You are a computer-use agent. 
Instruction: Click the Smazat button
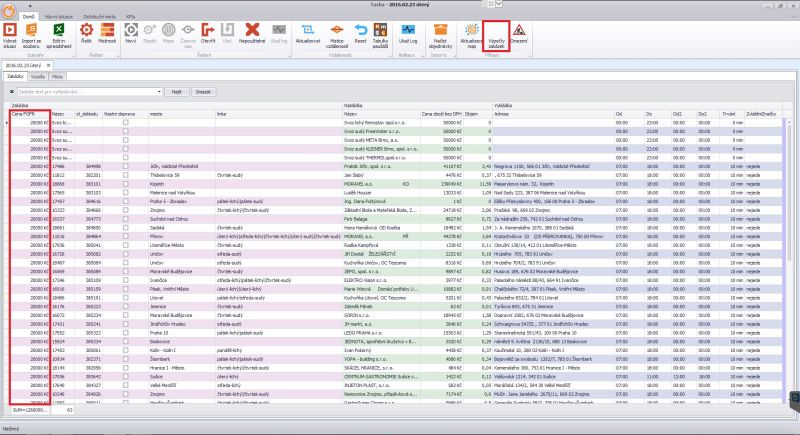click(203, 92)
